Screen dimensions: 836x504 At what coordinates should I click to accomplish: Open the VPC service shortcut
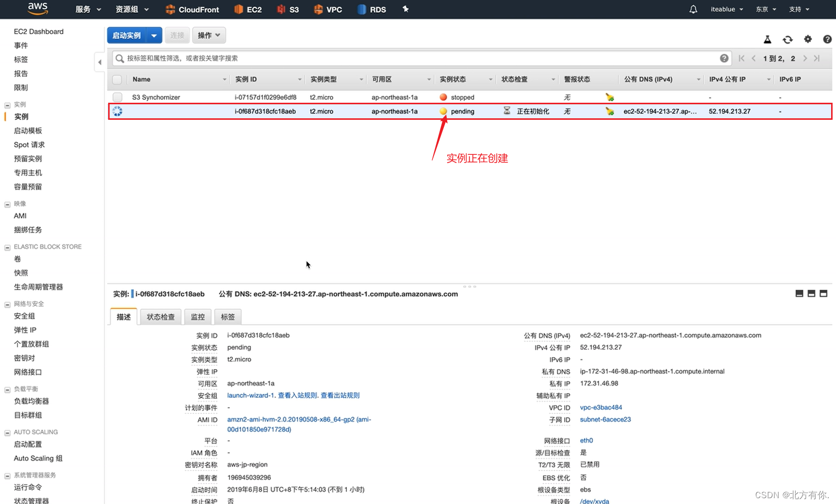coord(328,9)
